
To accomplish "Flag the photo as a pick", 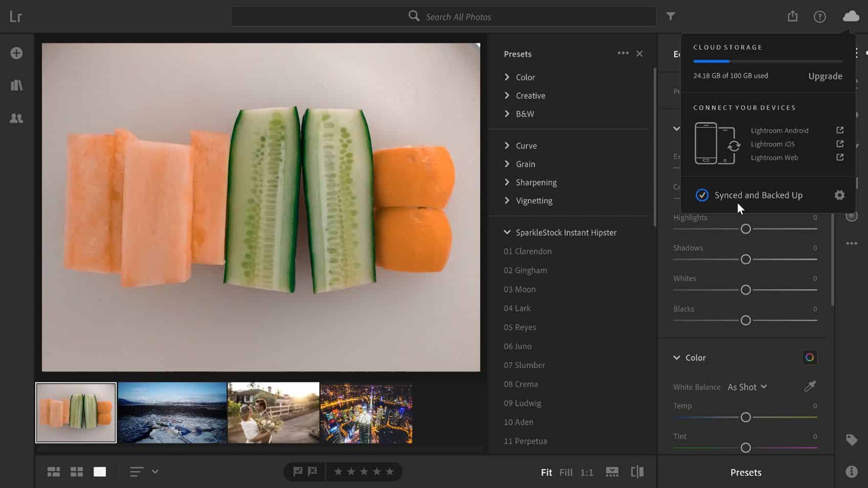I will [298, 472].
